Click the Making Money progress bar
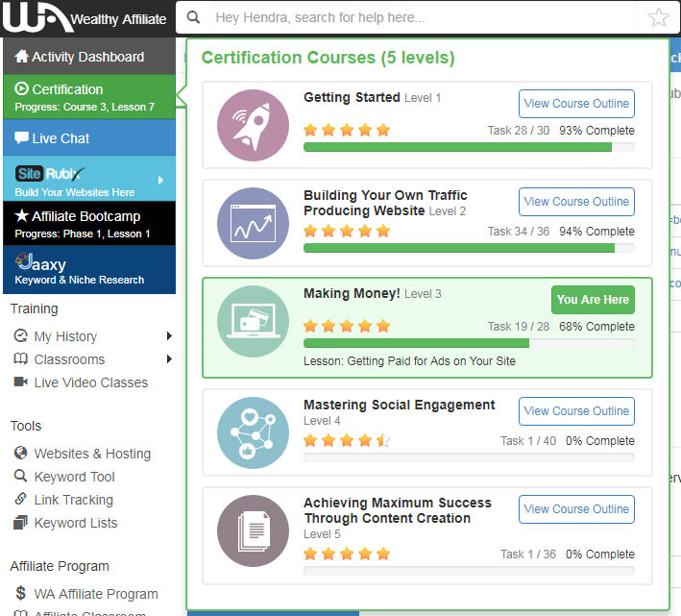 click(469, 343)
